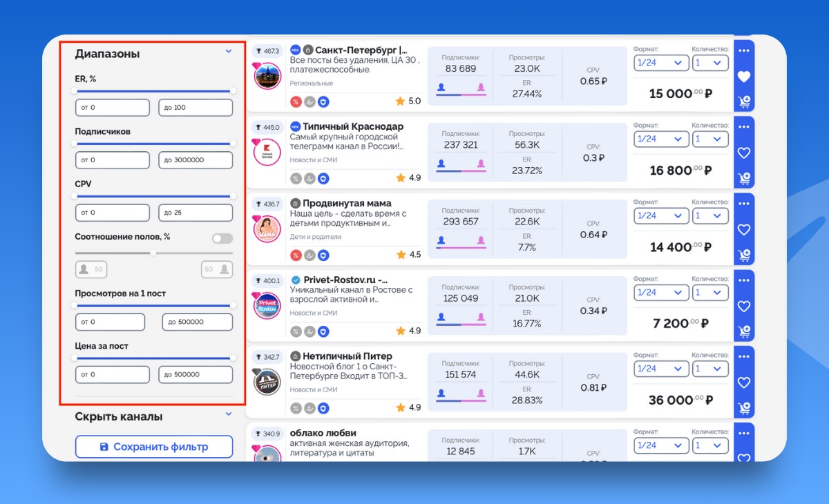Open Количество dropdown for Privet-Rostov.ru
This screenshot has height=504, width=829.
[711, 292]
